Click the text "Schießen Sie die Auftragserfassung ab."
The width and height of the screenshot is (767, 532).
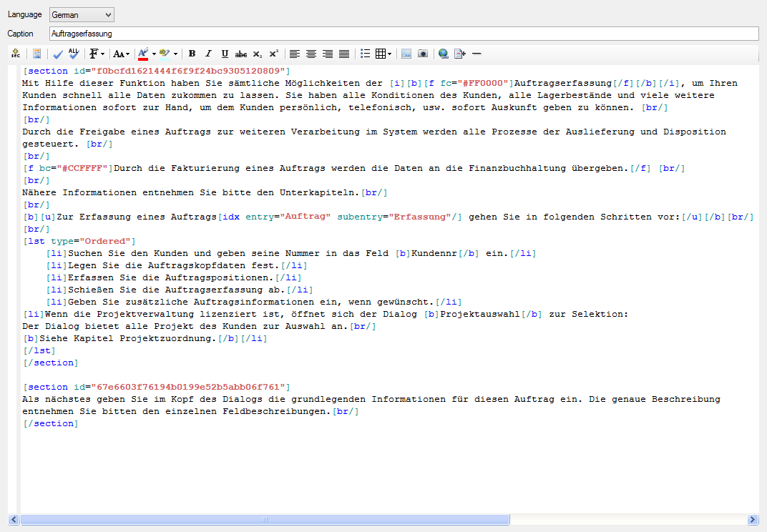click(177, 290)
